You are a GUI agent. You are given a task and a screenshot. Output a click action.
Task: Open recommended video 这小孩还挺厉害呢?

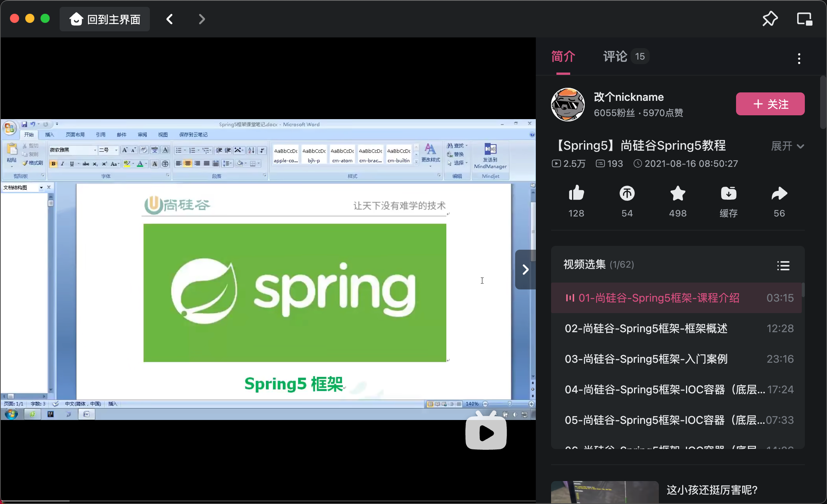click(x=712, y=490)
